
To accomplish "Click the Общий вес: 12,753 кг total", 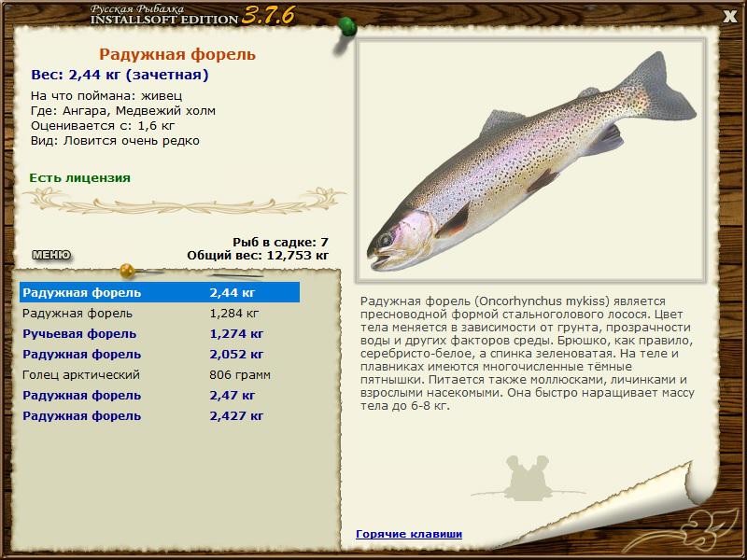I will 258,256.
